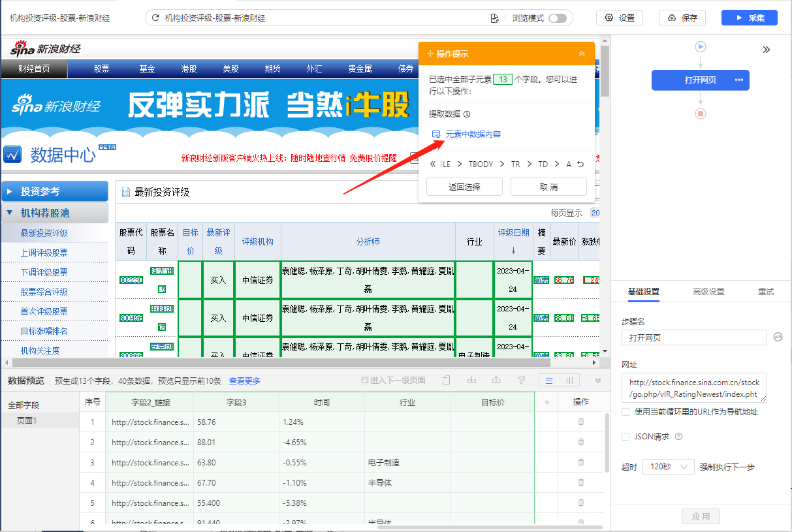Viewport: 792px width, 532px height.
Task: Switch to 高级设置 tab
Action: (708, 292)
